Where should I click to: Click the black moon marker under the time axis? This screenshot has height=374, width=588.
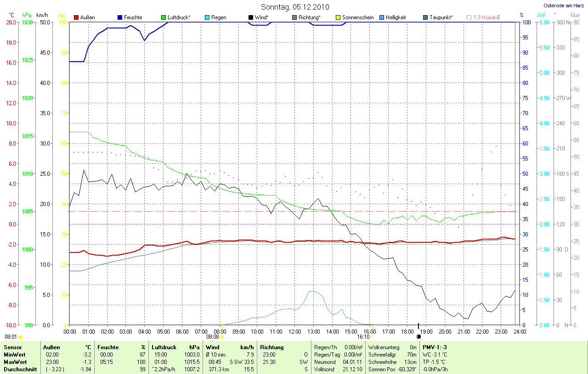pos(418,336)
